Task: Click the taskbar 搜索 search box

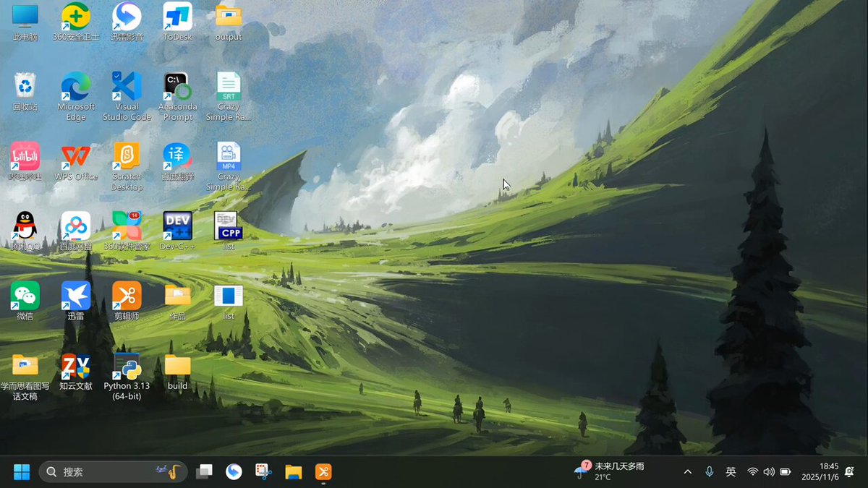Action: tap(113, 472)
